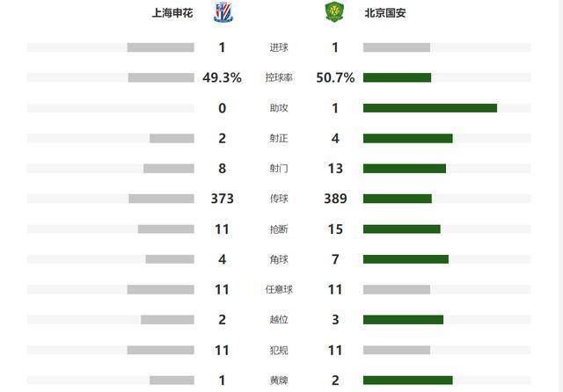Click the green 角球 corners bar
Screen dimensions: 563x392
(x=406, y=259)
